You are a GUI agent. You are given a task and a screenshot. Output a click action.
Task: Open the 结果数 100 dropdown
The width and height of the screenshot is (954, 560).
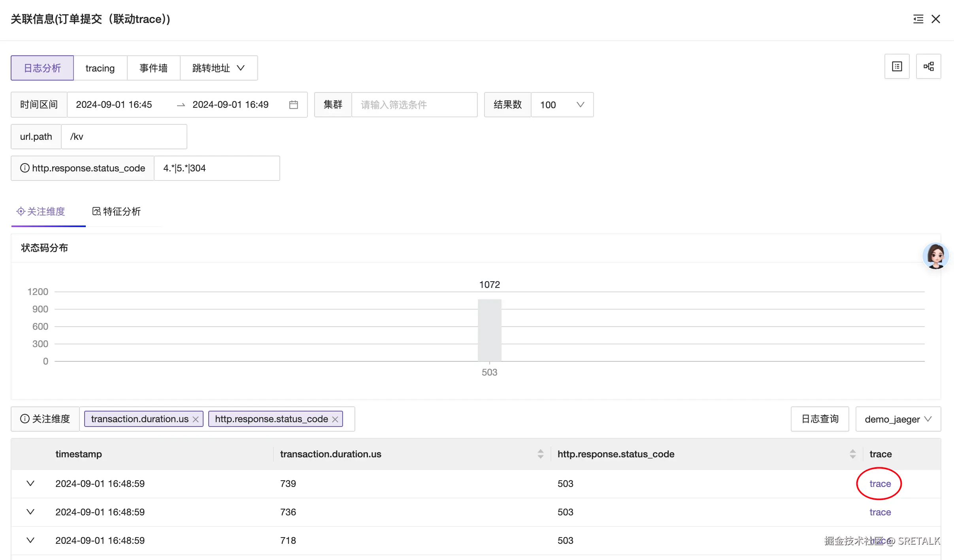(562, 105)
